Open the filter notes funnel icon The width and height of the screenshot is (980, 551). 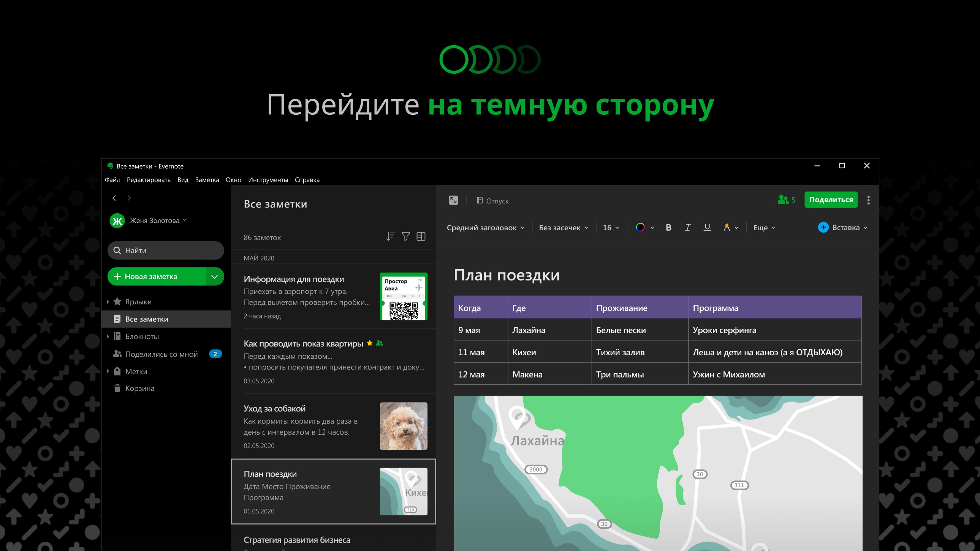(406, 237)
